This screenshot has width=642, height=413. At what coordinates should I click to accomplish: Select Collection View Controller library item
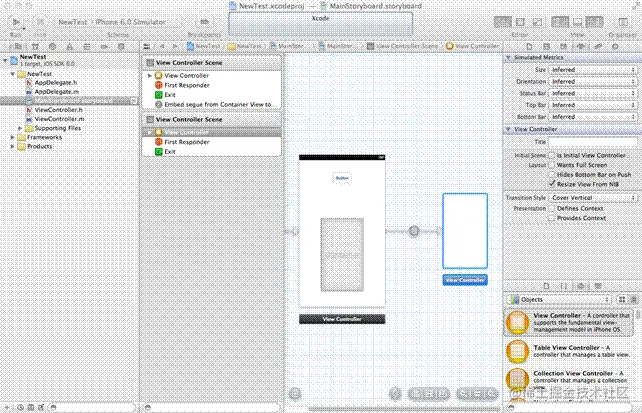(x=571, y=379)
